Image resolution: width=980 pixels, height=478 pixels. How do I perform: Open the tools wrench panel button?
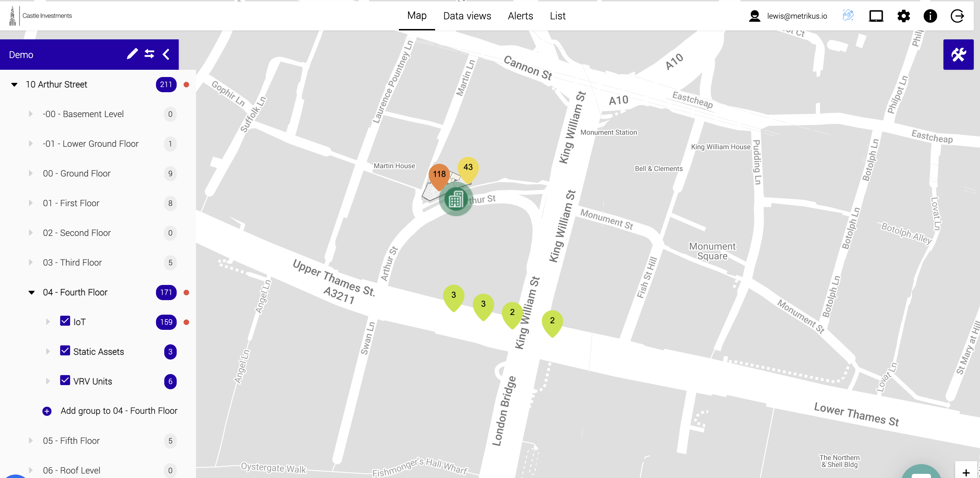click(x=958, y=55)
